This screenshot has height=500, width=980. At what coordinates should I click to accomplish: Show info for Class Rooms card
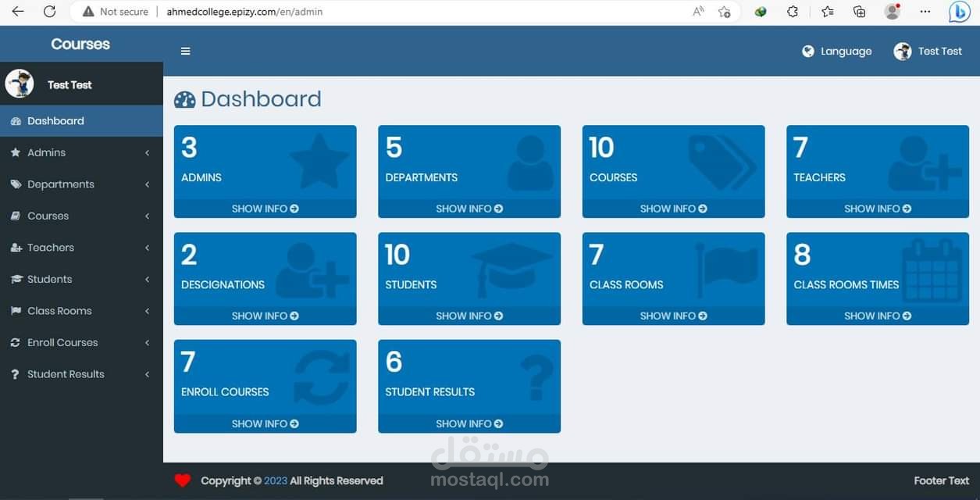tap(673, 316)
